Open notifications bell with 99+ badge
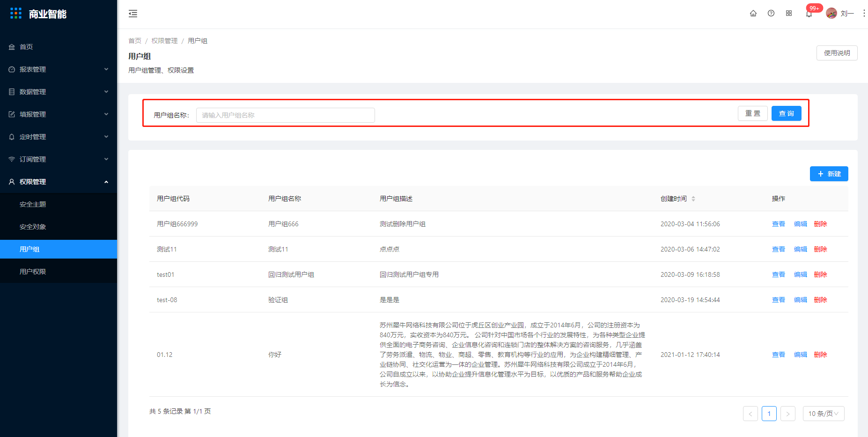868x437 pixels. pos(809,14)
